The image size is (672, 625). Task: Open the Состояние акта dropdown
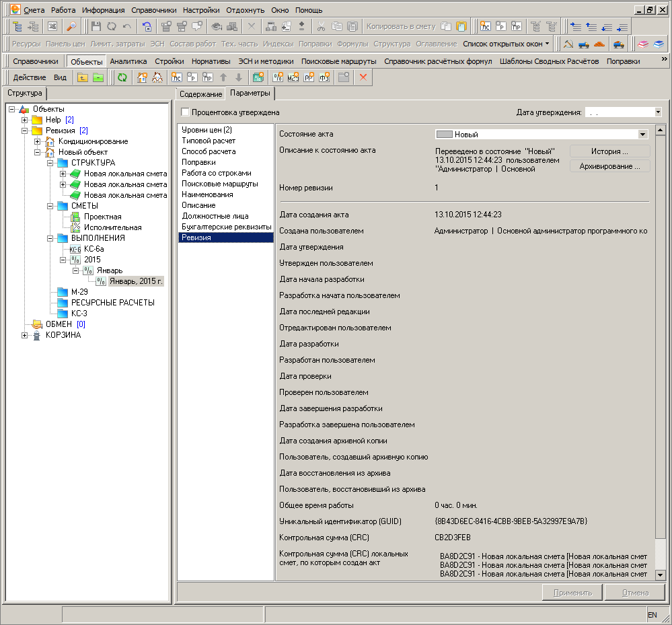[642, 134]
